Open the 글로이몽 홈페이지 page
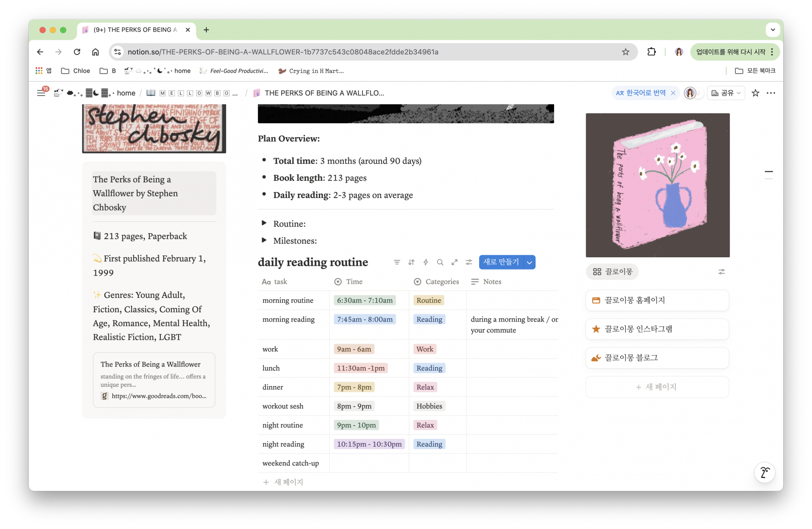The width and height of the screenshot is (812, 529). tap(657, 300)
